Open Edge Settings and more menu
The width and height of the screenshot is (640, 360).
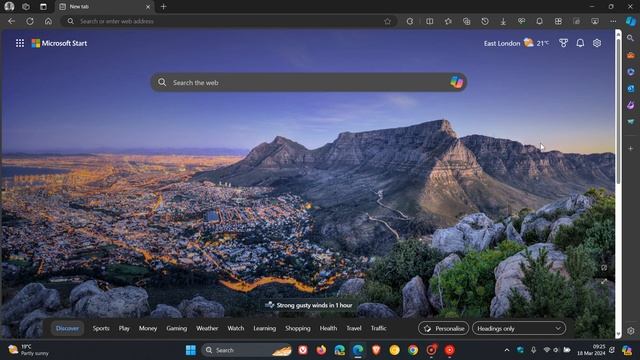pyautogui.click(x=613, y=21)
